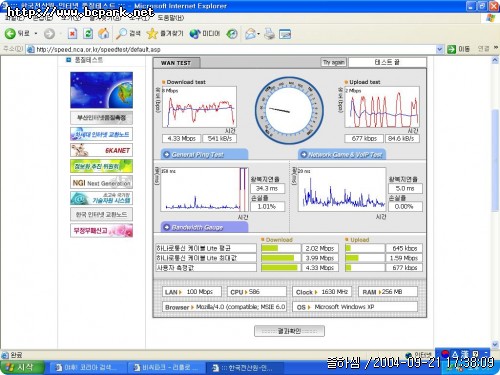Screen dimensions: 500x375
Task: Expand the address bar dropdown arrow
Action: [x=440, y=49]
